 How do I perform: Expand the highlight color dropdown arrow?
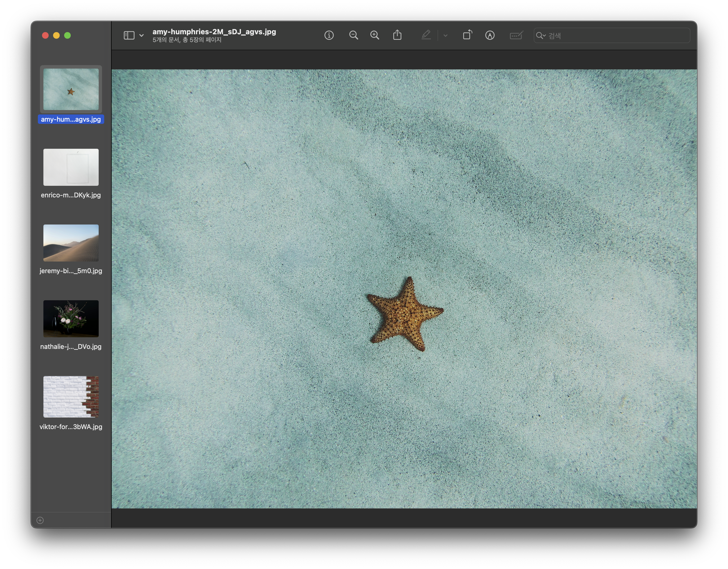pos(445,35)
